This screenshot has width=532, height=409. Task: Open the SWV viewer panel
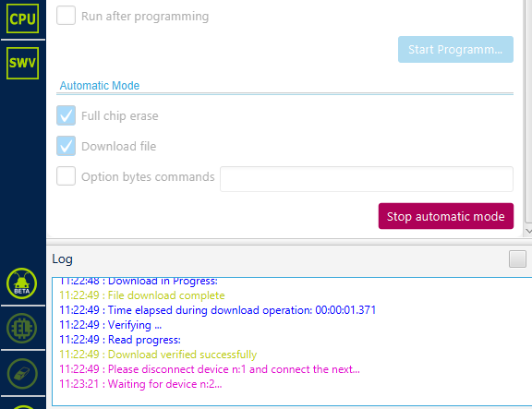pyautogui.click(x=22, y=63)
